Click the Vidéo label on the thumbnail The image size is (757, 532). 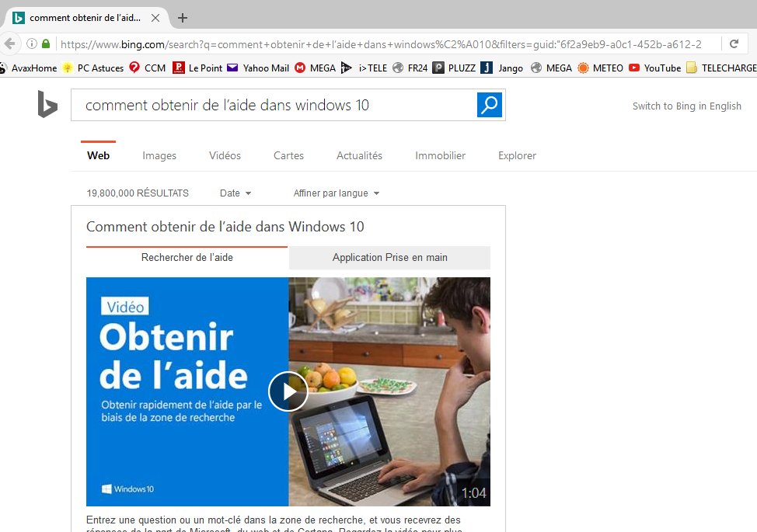pyautogui.click(x=125, y=307)
